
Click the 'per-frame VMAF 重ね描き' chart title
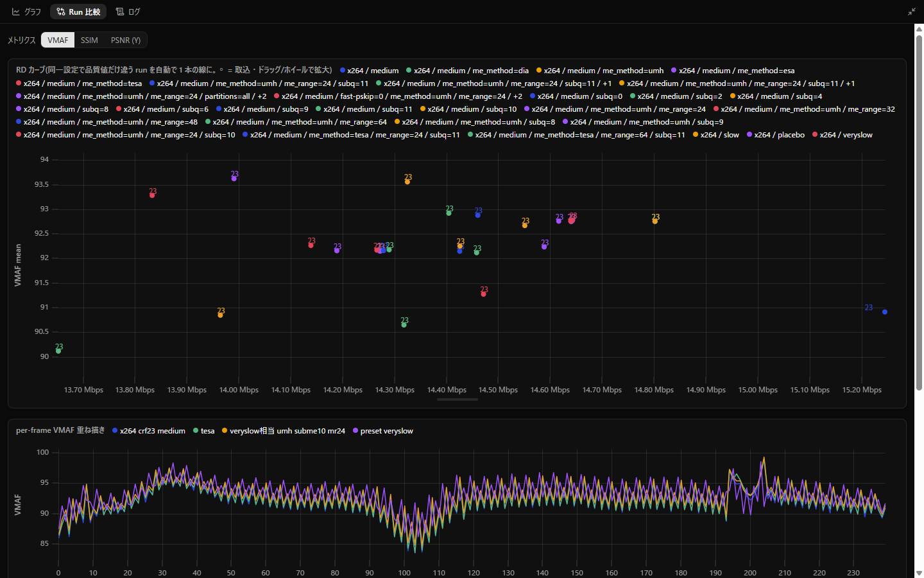pyautogui.click(x=60, y=430)
